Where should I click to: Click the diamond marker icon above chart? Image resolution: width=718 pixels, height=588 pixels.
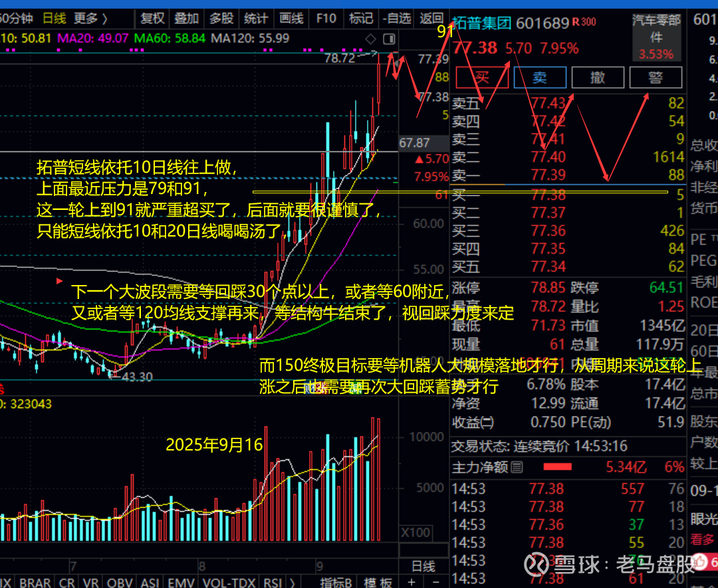[370, 39]
